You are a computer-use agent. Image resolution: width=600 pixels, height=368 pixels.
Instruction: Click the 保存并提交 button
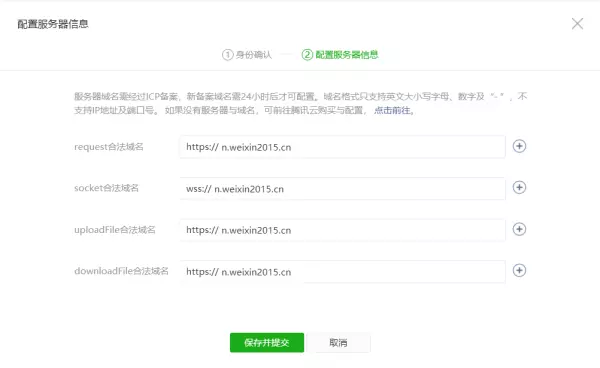click(x=267, y=343)
